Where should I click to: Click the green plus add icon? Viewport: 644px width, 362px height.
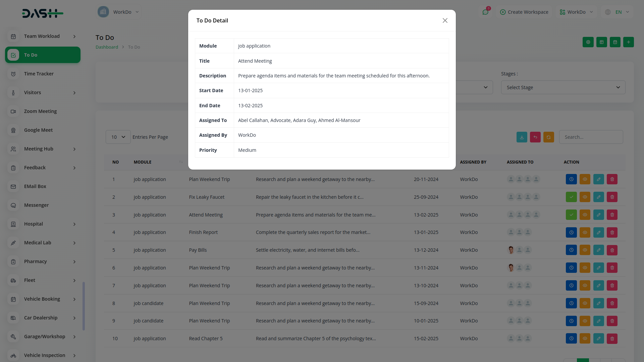pyautogui.click(x=628, y=42)
